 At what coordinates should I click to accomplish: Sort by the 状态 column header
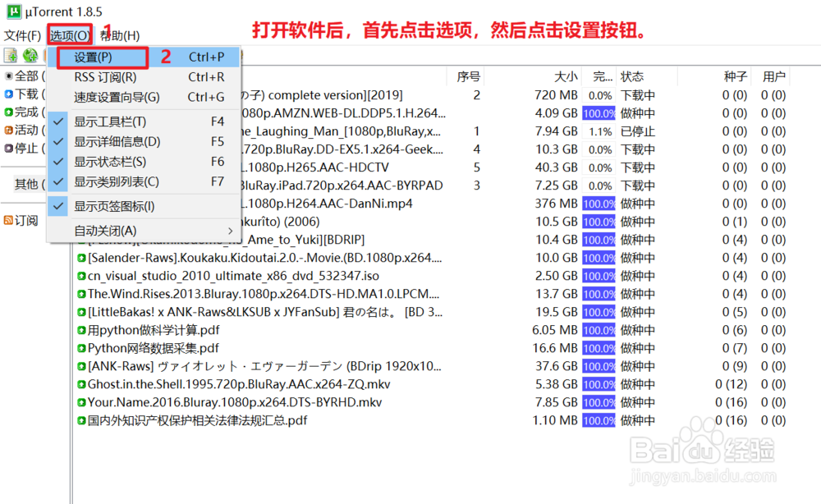coord(632,76)
